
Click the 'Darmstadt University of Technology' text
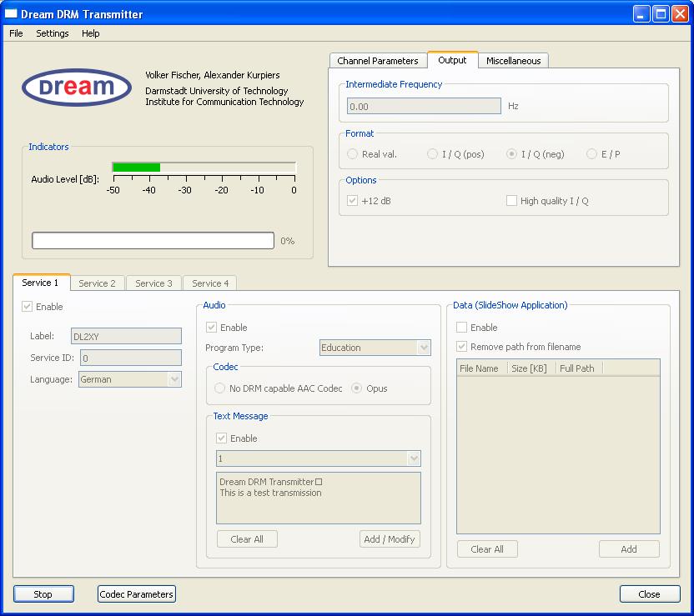pyautogui.click(x=216, y=91)
